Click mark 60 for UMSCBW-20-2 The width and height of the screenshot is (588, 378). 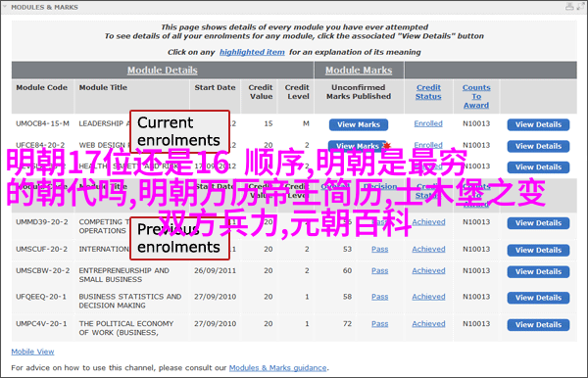point(348,270)
